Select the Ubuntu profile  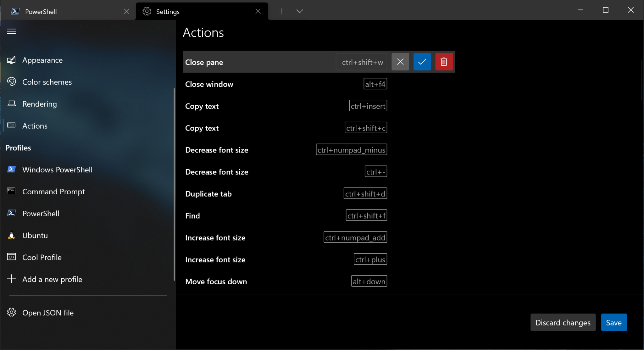35,236
